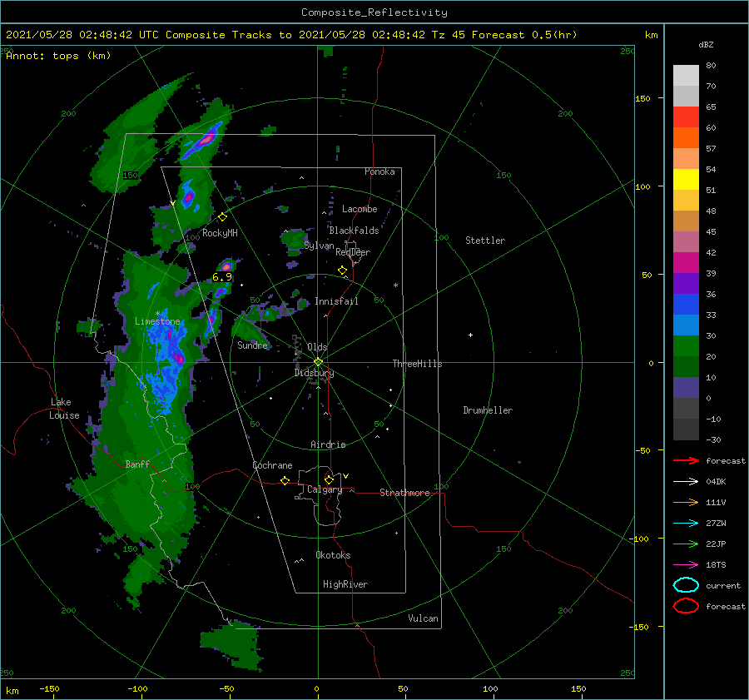Click the Calgary city label
The height and width of the screenshot is (700, 749).
click(x=325, y=489)
